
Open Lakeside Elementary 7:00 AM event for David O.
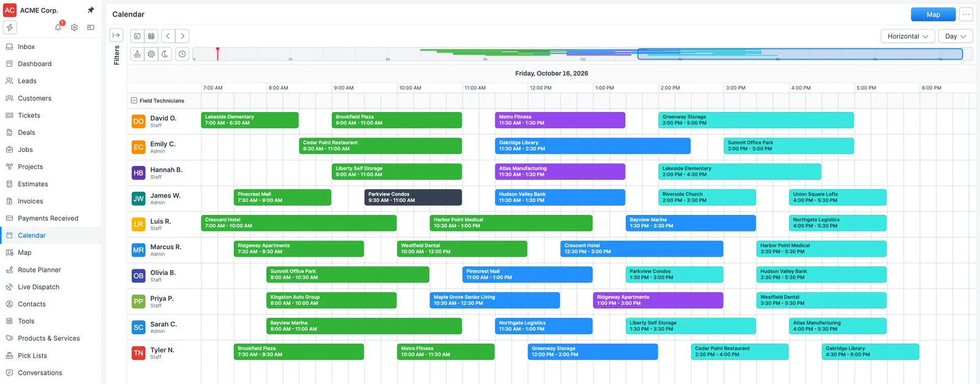(250, 120)
